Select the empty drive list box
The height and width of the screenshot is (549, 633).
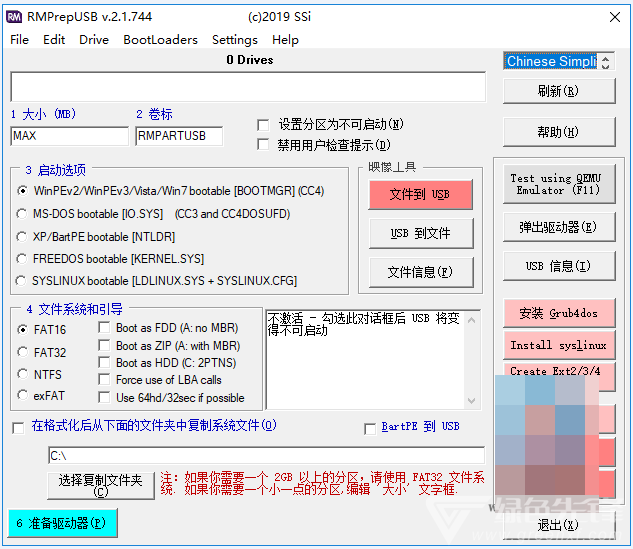point(248,87)
